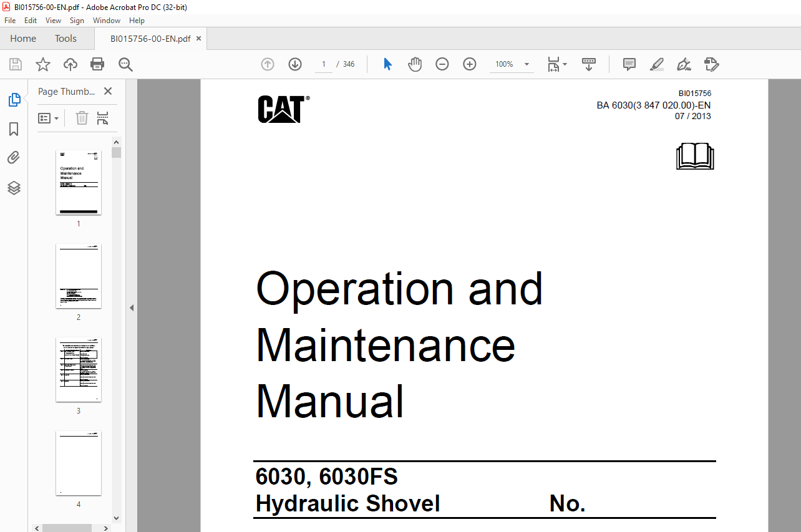Click the thumbnail print pages icon
The height and width of the screenshot is (532, 801).
tap(103, 118)
